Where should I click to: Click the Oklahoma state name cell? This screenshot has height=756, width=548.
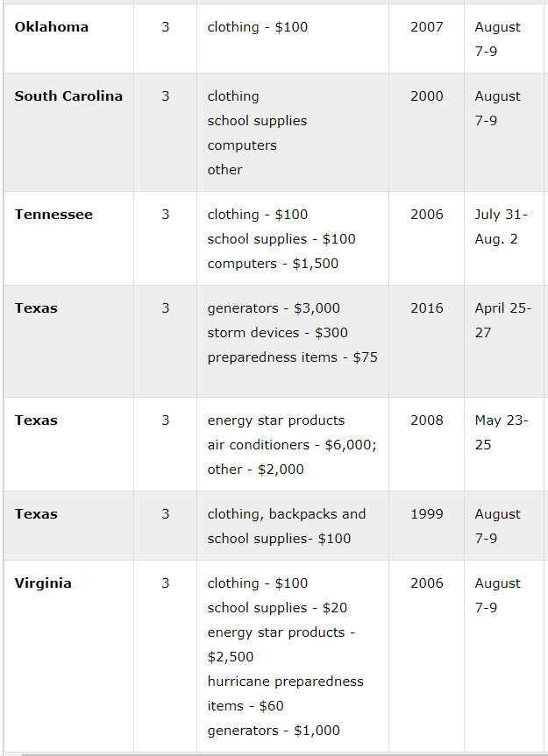click(52, 27)
